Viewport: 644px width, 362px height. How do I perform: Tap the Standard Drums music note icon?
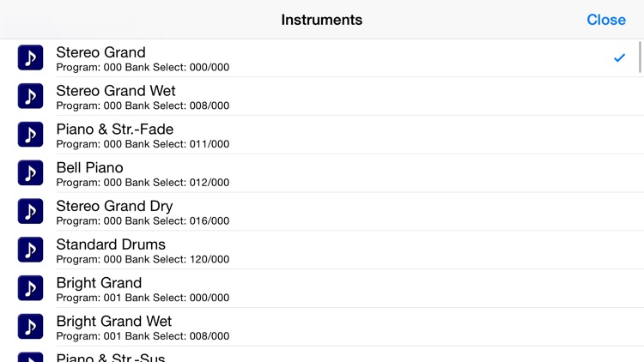(30, 250)
